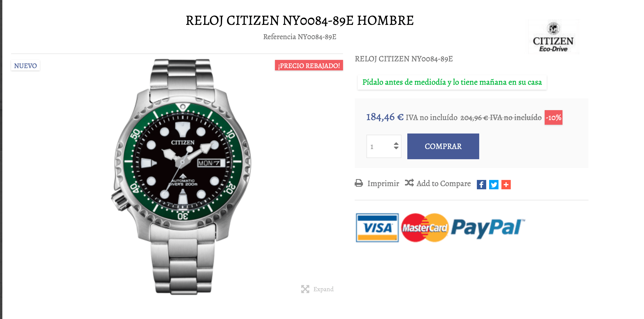Share product via Twitter icon
This screenshot has width=644, height=319.
click(494, 185)
